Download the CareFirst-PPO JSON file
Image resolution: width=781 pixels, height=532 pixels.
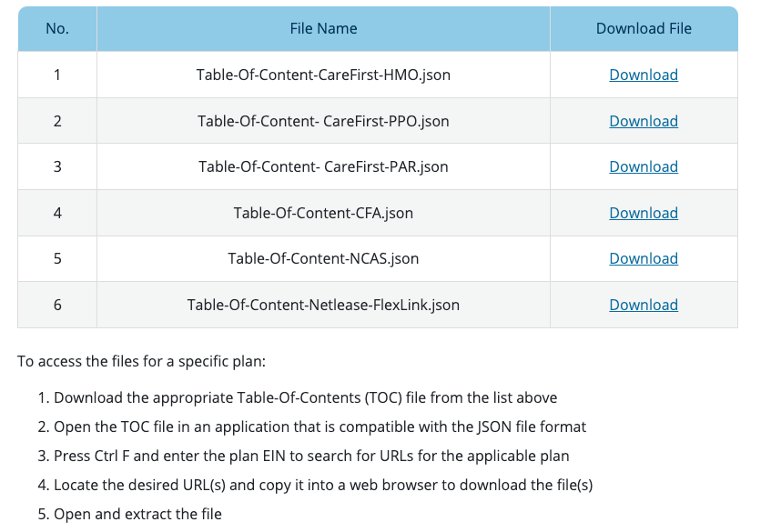643,121
